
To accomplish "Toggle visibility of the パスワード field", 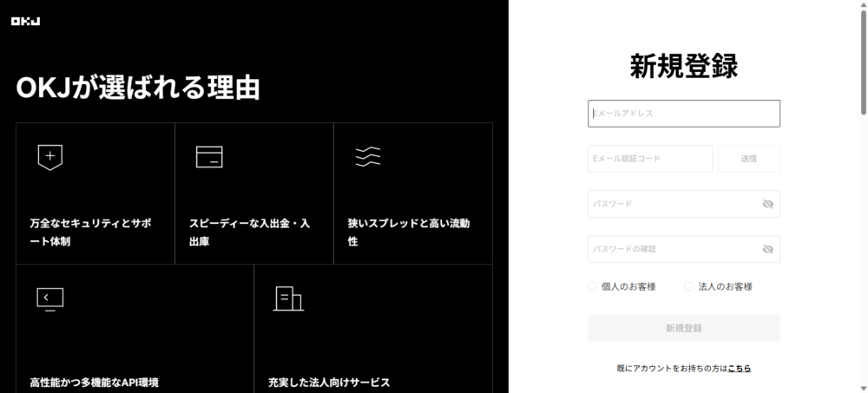I will 767,204.
